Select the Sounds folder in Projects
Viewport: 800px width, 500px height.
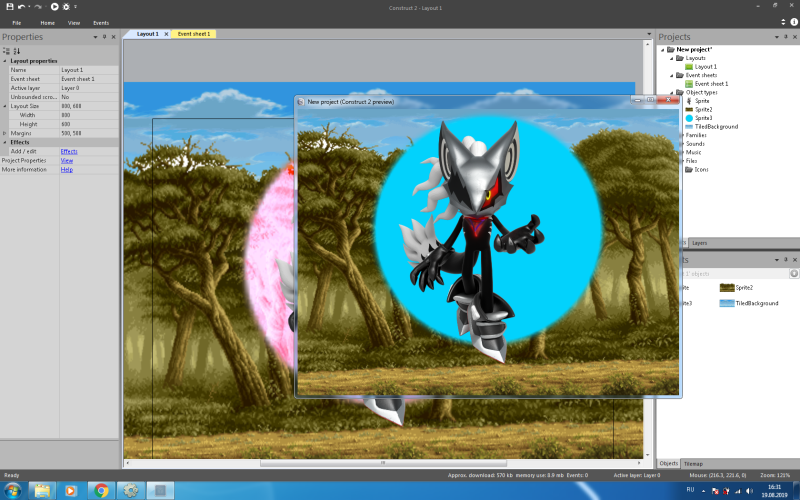point(695,144)
